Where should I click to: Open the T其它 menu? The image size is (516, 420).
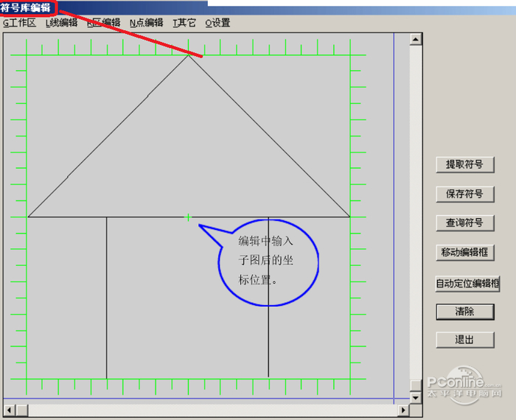click(184, 23)
